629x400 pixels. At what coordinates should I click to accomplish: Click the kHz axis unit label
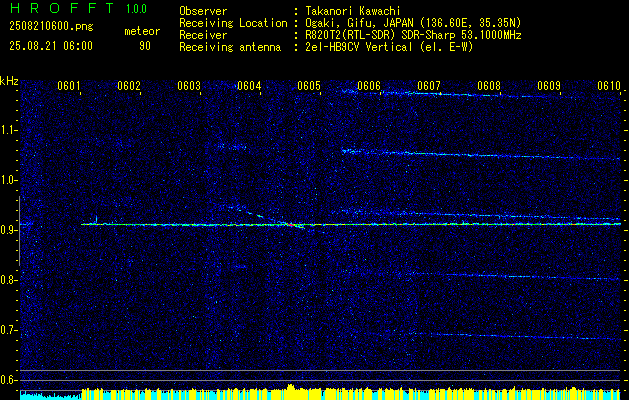click(x=9, y=81)
